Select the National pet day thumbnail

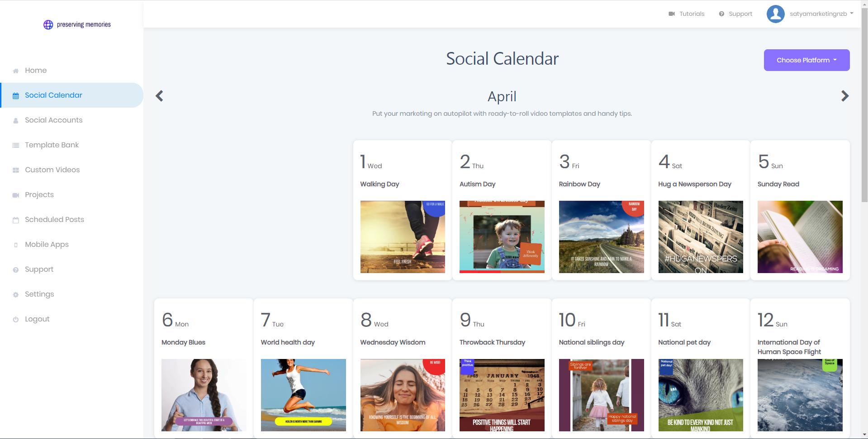tap(700, 395)
